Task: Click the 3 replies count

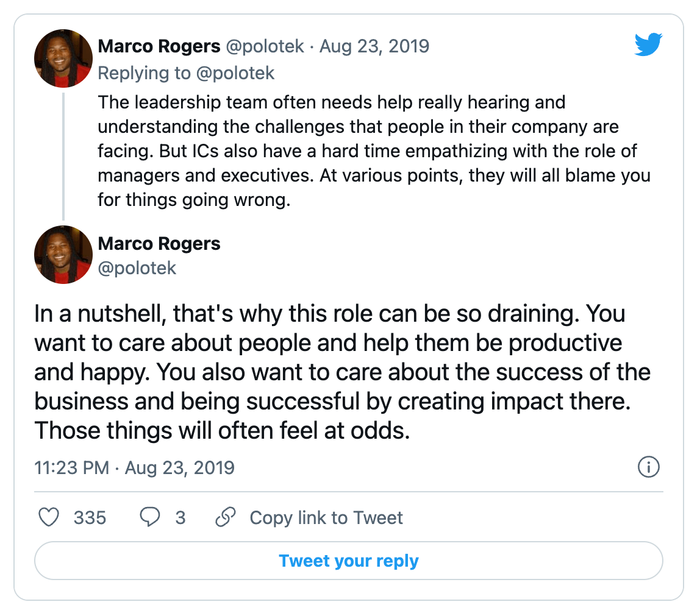Action: point(180,518)
